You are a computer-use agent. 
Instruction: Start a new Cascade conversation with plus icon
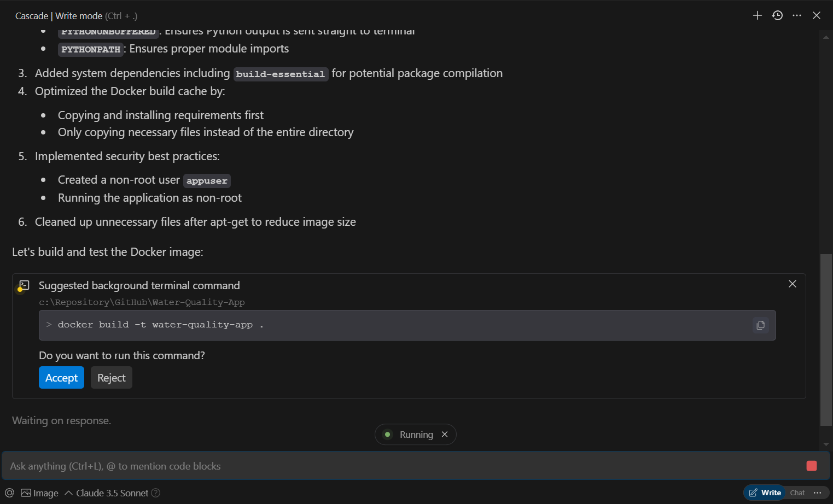point(757,15)
